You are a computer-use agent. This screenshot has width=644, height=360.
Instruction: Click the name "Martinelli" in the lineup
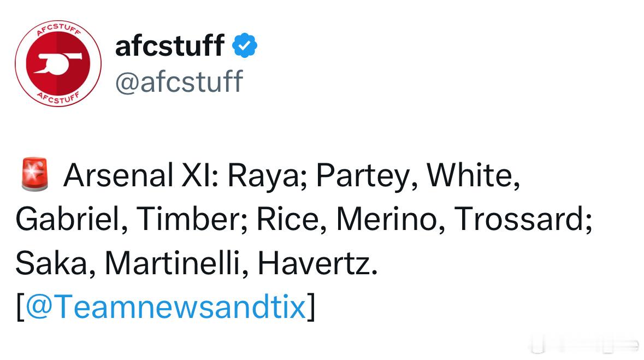tap(173, 263)
